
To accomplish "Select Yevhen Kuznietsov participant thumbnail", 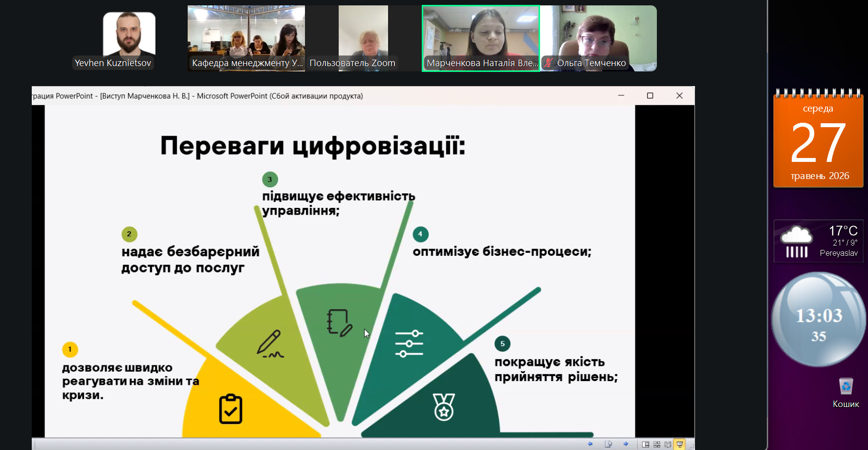I will point(129,39).
